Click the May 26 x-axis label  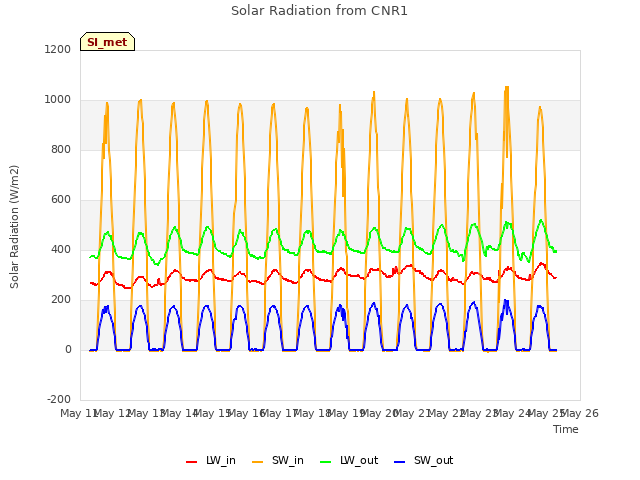tap(580, 413)
